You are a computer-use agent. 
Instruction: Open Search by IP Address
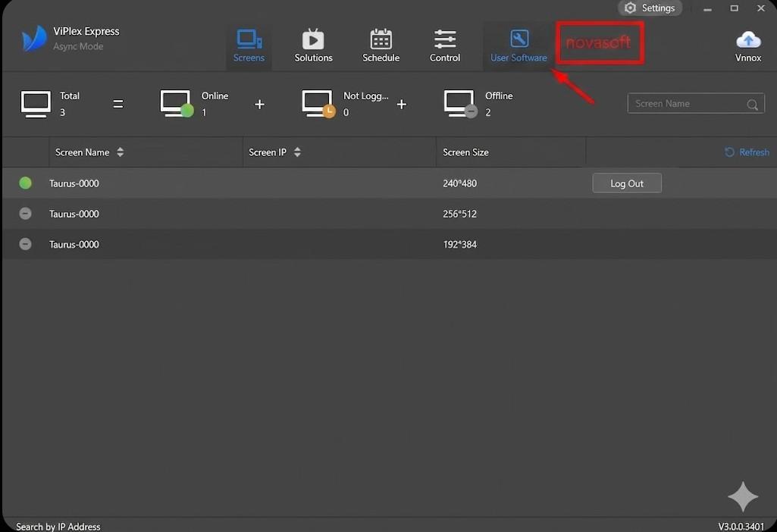58,527
